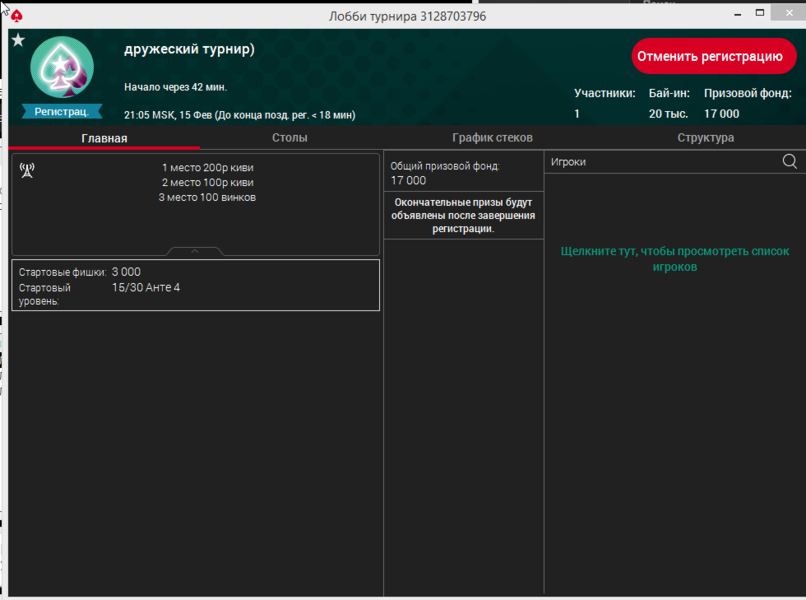Click link to view the players list
The image size is (806, 600).
tap(674, 259)
